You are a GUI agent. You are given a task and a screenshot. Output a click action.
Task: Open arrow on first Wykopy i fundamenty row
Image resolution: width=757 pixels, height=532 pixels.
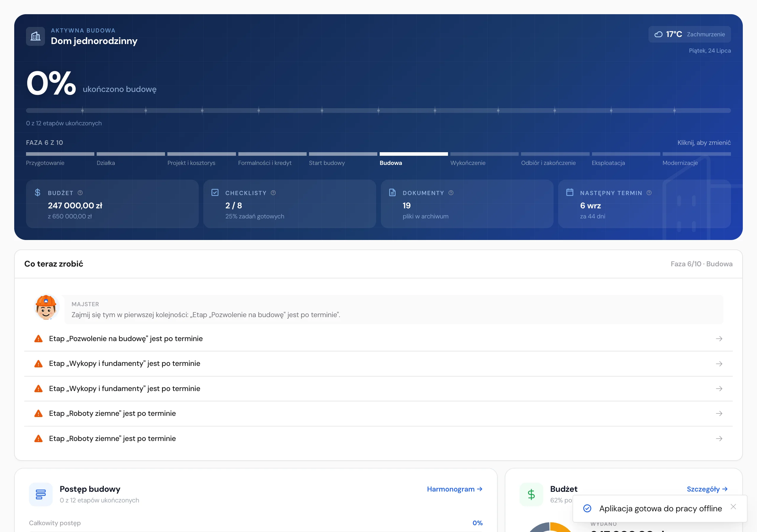click(x=719, y=364)
